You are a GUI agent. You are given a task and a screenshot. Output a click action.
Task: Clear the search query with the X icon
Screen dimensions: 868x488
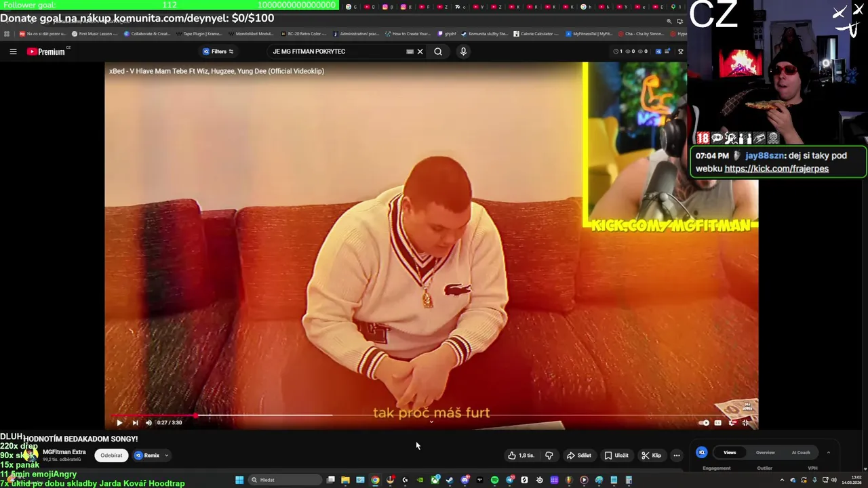(x=420, y=52)
